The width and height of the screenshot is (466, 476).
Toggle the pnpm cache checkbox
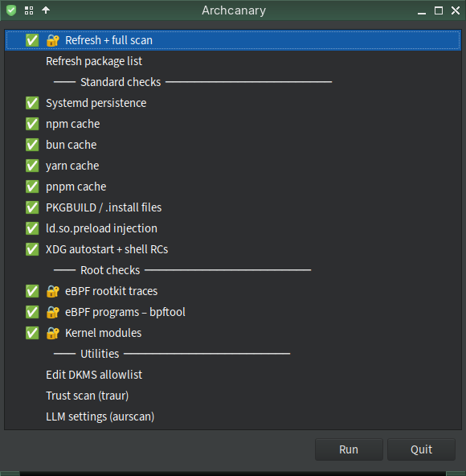pyautogui.click(x=32, y=187)
